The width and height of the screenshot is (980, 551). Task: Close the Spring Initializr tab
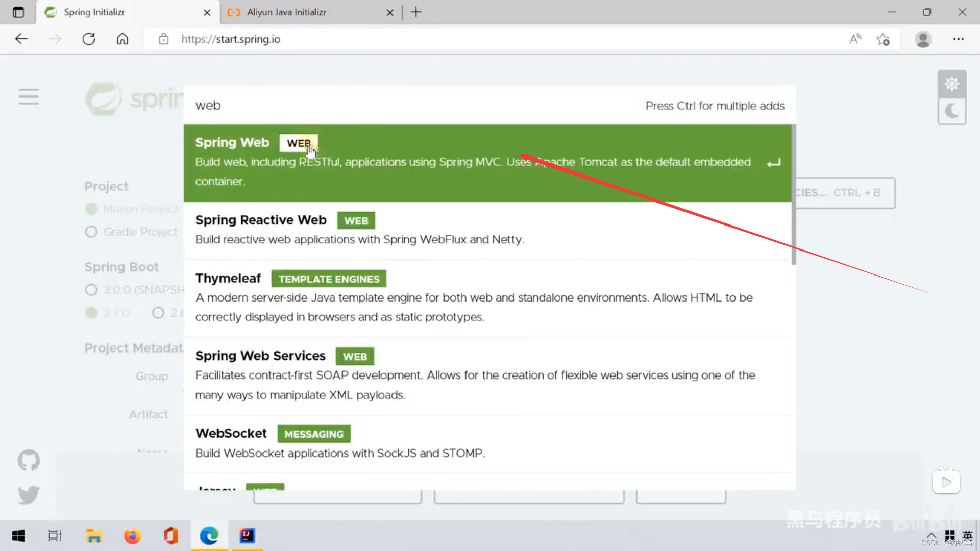tap(207, 12)
